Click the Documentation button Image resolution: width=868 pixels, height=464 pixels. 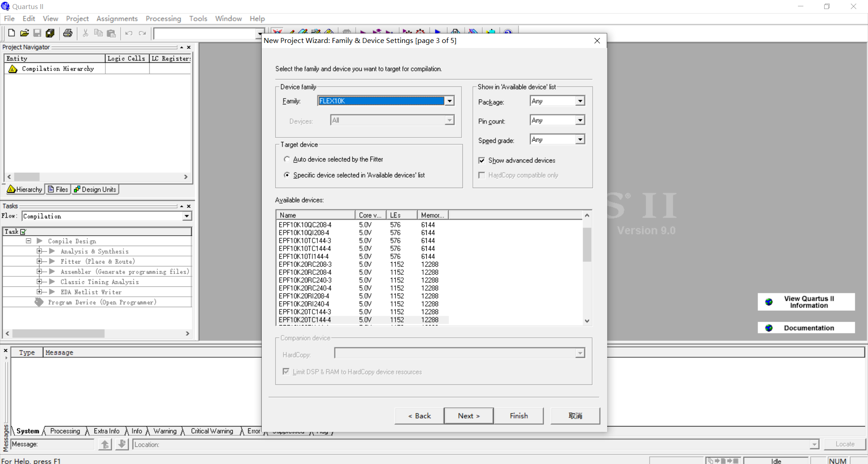click(x=806, y=328)
